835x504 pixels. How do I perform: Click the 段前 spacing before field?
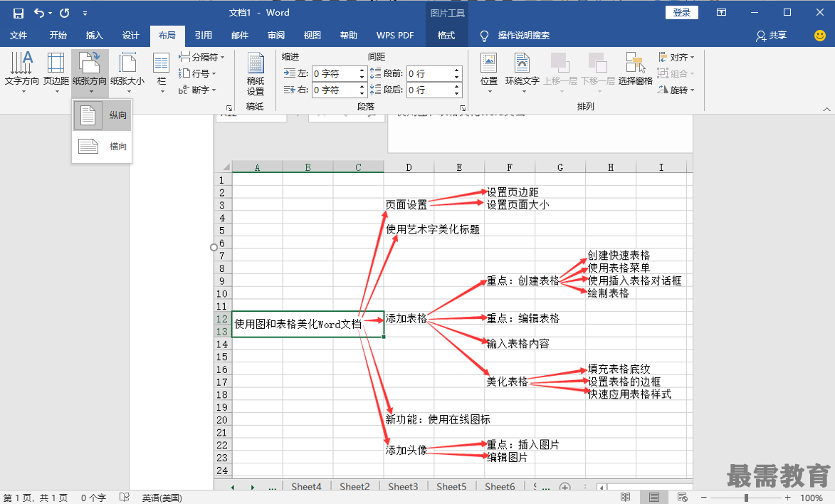click(x=430, y=73)
